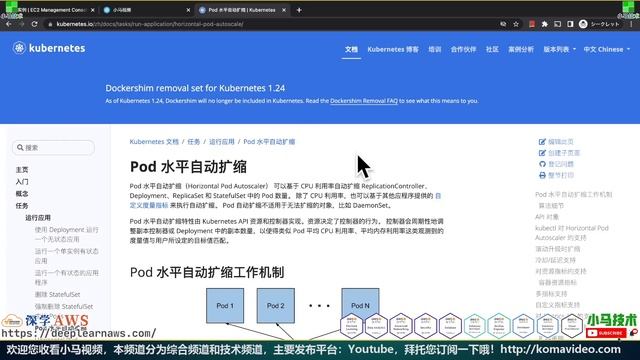Go back with the browser back arrow

point(9,24)
